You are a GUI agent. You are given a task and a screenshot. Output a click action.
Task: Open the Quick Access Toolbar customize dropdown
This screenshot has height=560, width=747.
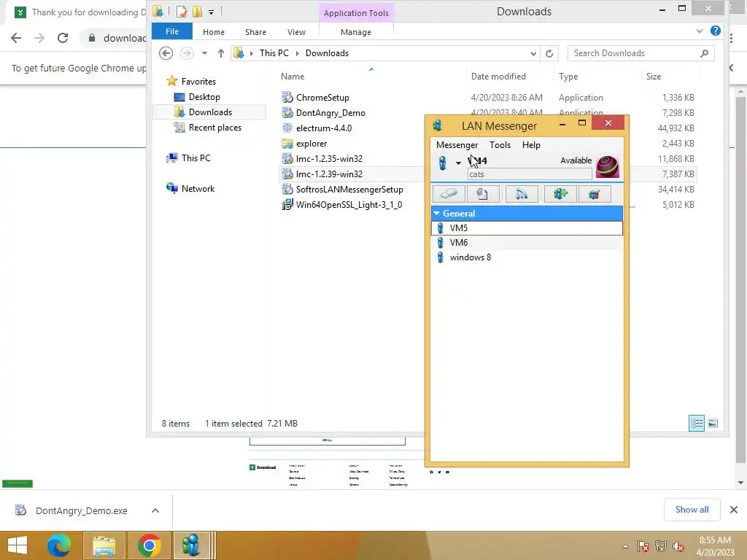211,12
